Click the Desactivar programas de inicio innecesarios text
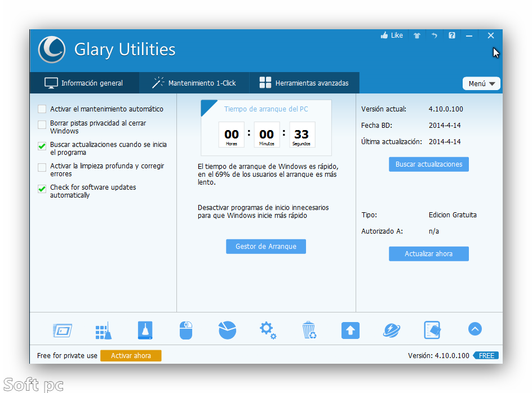 pyautogui.click(x=263, y=212)
